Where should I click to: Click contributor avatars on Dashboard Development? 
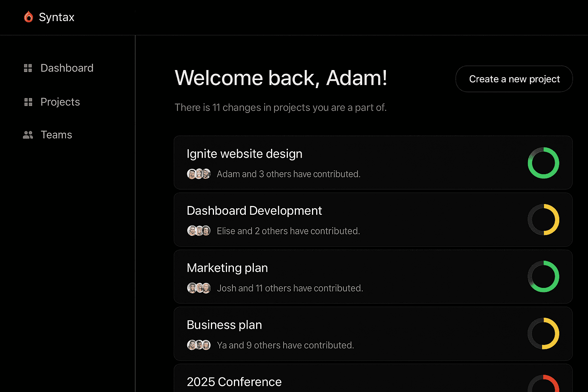click(x=199, y=231)
